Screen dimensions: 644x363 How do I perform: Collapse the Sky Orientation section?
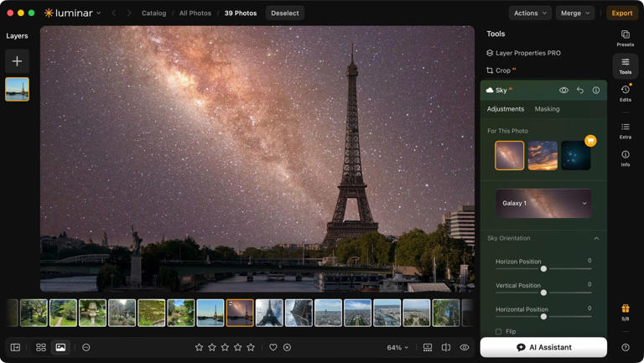coord(596,238)
